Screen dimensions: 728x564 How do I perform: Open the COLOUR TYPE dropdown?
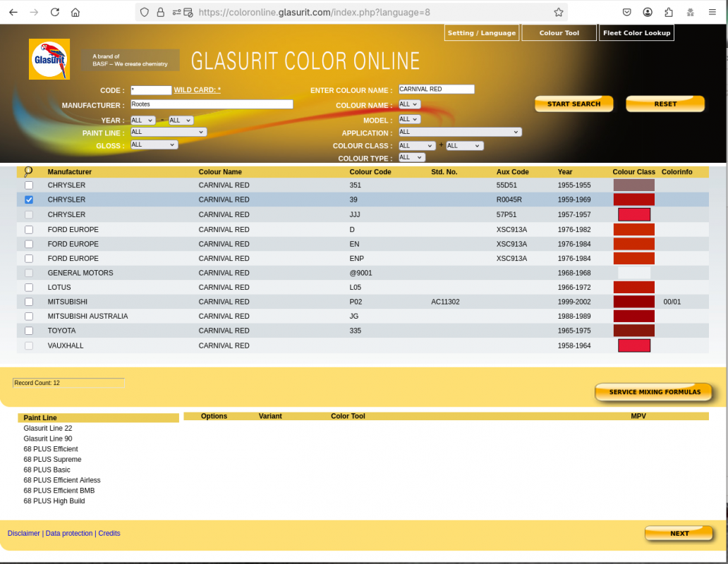point(411,158)
